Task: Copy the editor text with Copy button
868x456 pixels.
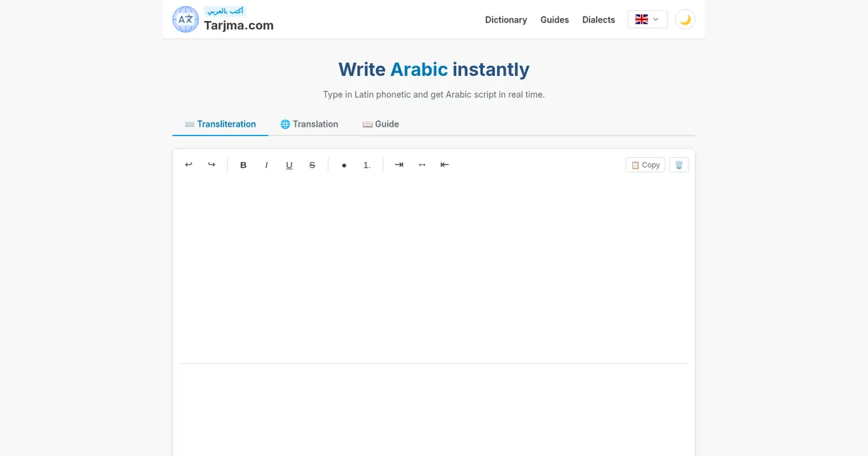Action: pyautogui.click(x=645, y=165)
